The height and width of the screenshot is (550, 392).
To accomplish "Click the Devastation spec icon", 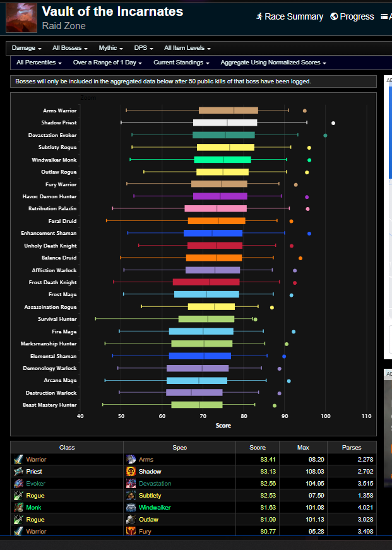I will point(131,483).
